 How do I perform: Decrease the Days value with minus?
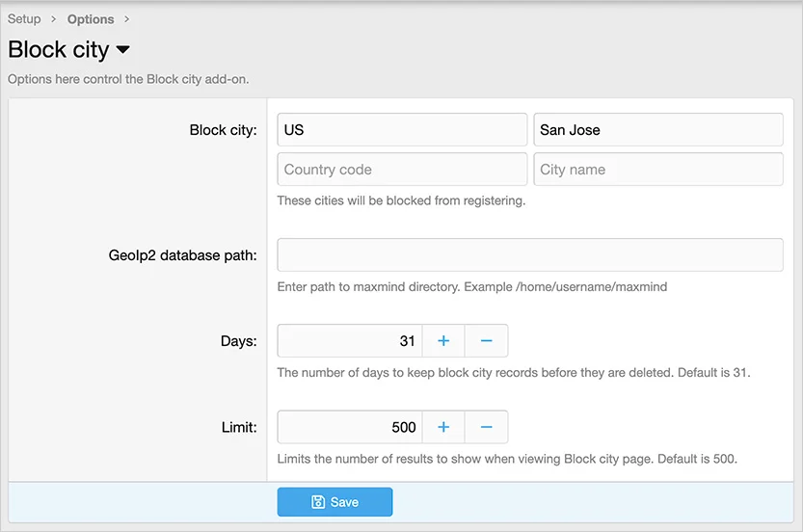tap(486, 341)
